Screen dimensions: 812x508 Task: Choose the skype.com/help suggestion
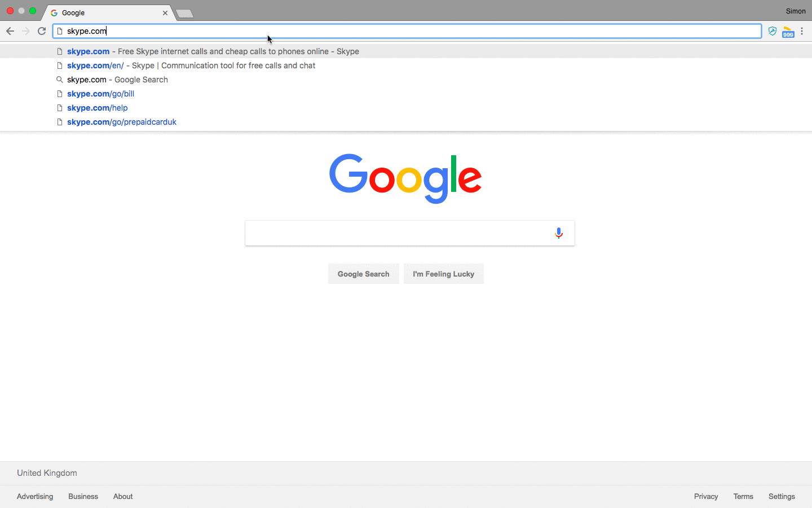(97, 108)
